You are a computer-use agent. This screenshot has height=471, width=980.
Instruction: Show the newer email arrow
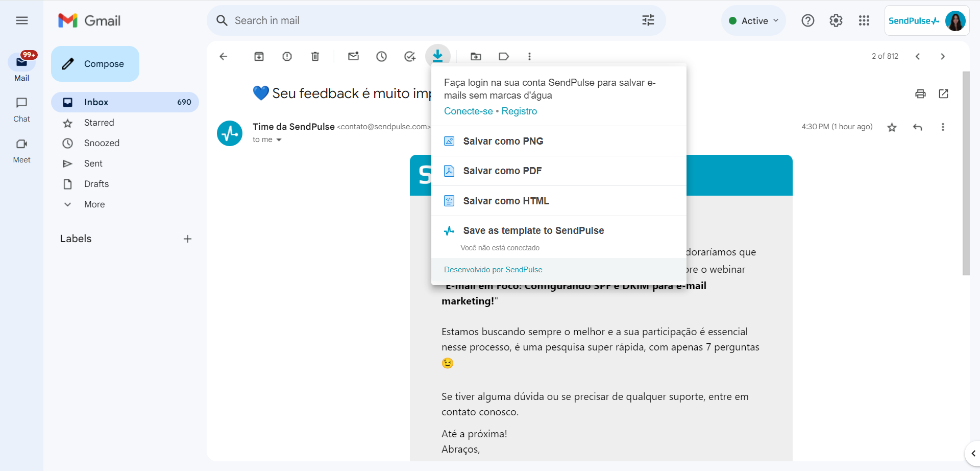[x=918, y=56]
